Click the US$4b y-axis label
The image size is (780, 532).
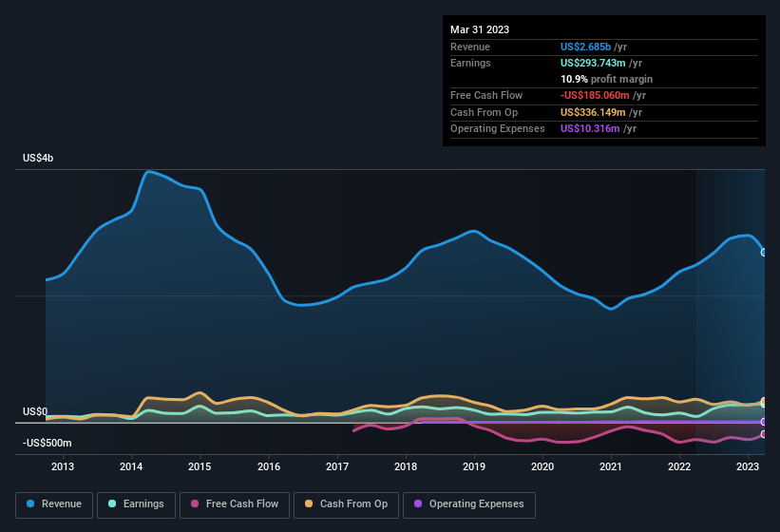38,158
